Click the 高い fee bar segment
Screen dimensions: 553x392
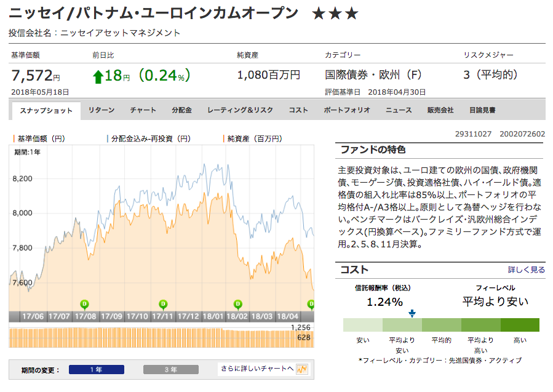click(520, 325)
